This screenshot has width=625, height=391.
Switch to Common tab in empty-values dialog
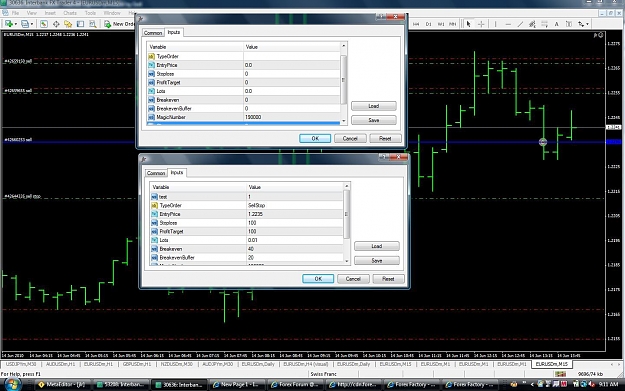click(153, 33)
